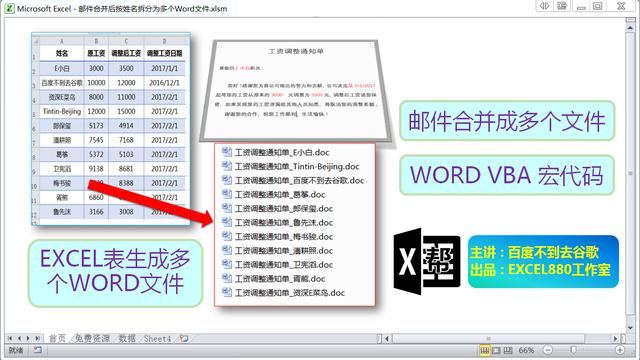
Task: Click Word icon beside 工资调整通知单_资深E菜鸟.doc
Action: pos(227,292)
